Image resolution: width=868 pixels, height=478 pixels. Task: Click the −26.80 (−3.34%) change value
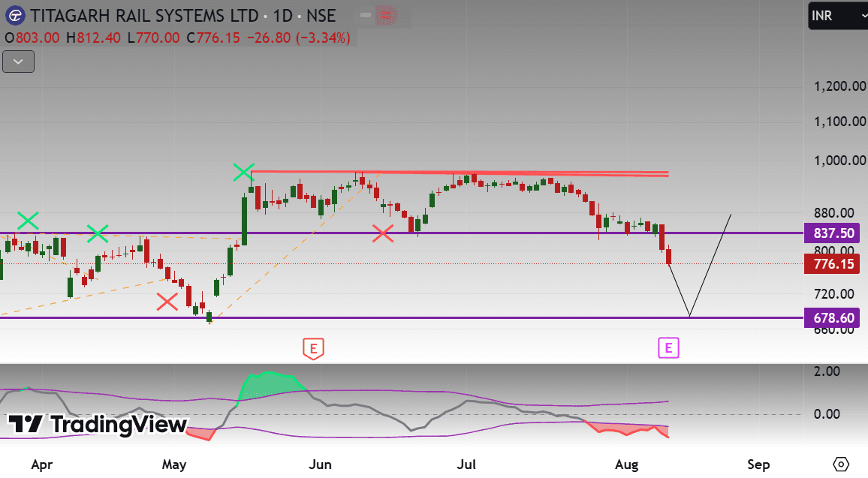coord(298,38)
